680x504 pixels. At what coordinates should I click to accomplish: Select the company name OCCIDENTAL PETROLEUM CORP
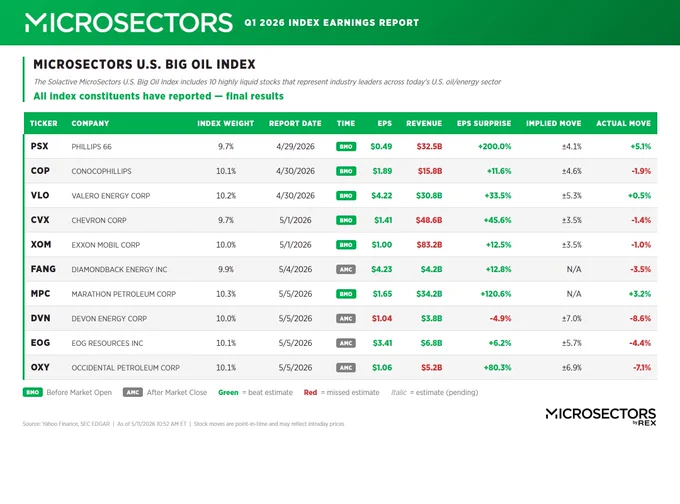coord(125,368)
